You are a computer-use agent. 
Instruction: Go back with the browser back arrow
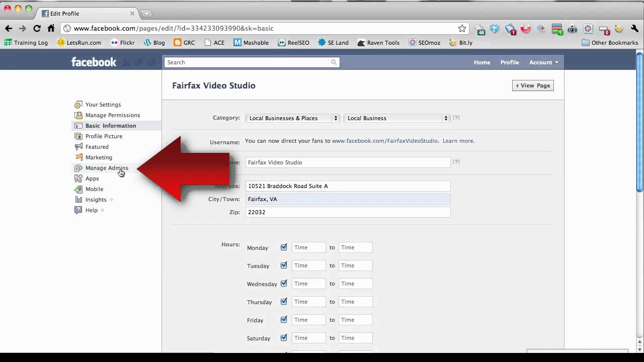coord(9,28)
